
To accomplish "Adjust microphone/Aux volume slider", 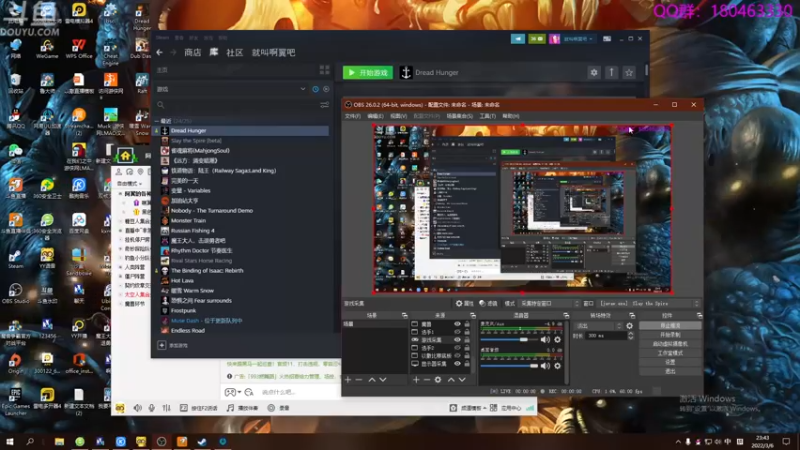I will coord(509,339).
